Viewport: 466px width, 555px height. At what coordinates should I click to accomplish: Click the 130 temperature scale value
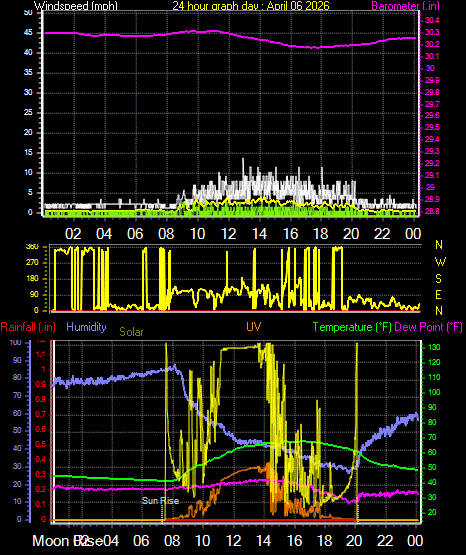(434, 347)
